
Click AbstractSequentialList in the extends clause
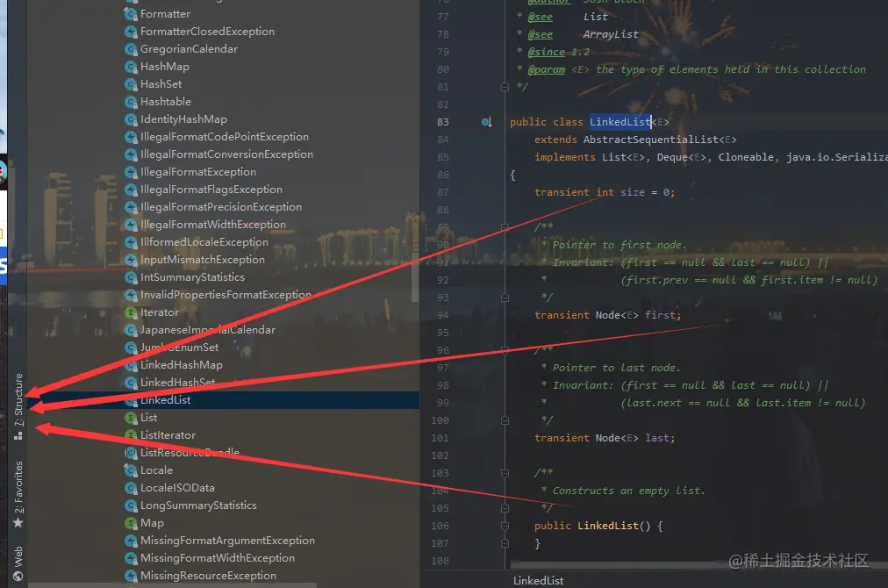point(651,140)
